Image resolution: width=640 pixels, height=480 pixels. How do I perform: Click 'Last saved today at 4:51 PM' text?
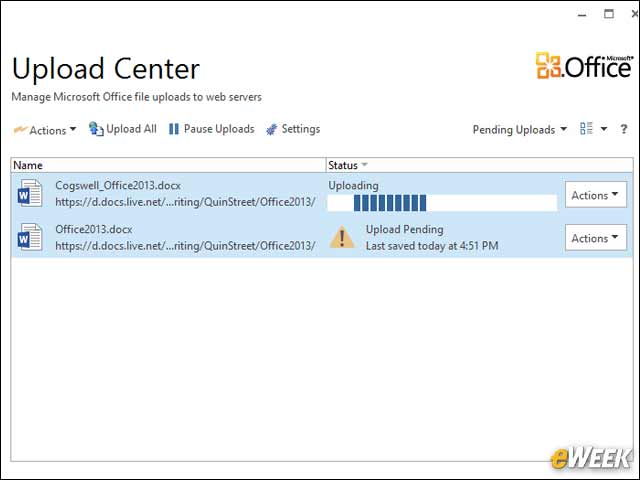click(432, 246)
